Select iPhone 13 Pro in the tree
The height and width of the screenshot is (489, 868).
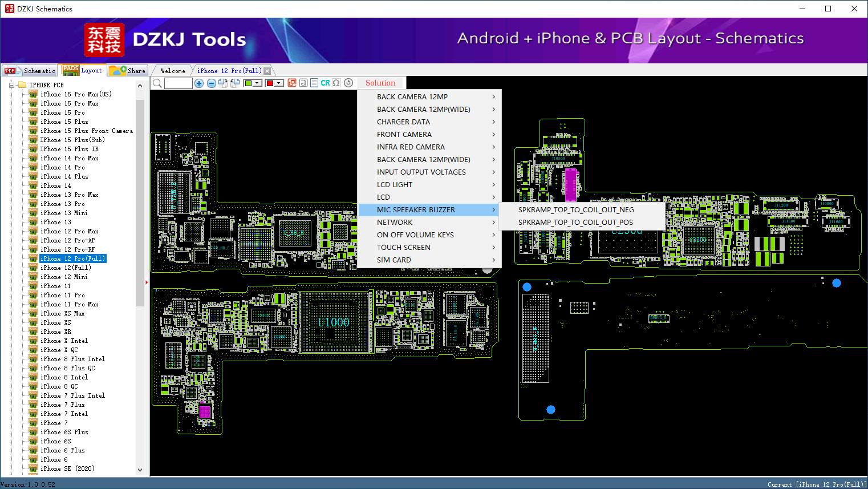coord(63,204)
